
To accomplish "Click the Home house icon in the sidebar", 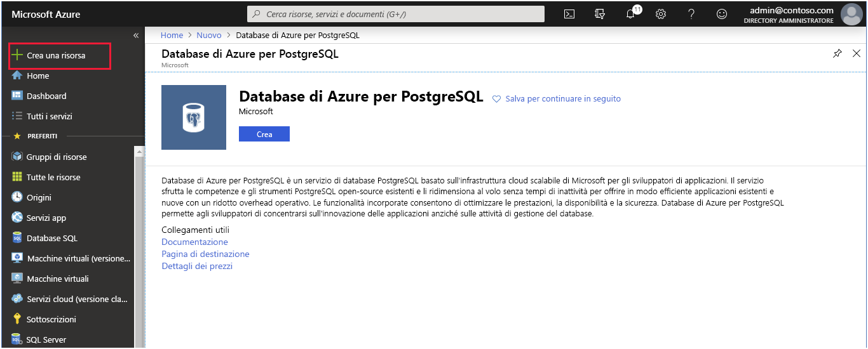I will point(17,76).
